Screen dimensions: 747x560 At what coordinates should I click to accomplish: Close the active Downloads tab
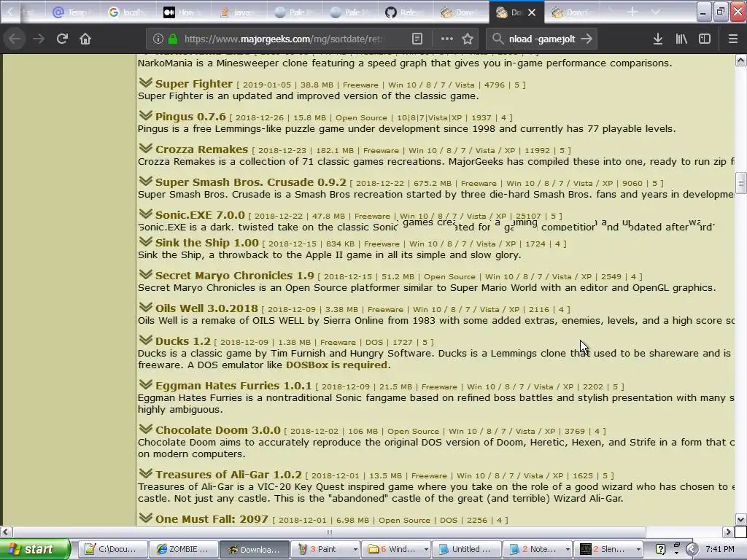[532, 12]
